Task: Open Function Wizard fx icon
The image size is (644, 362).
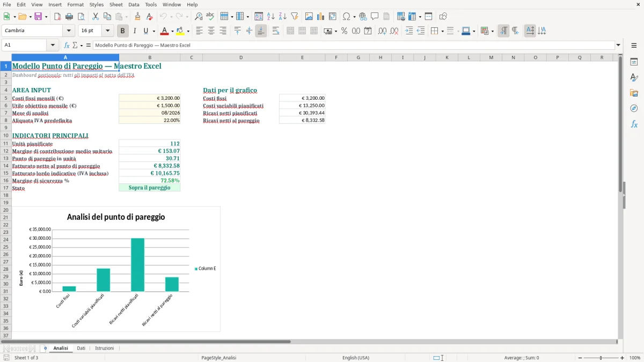Action: click(67, 46)
